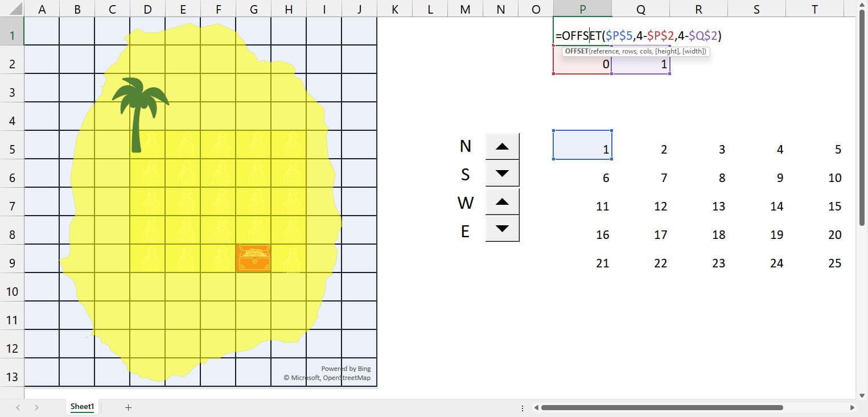Screen dimensions: 868x417
Task: Click the vertical scrollbar's down arrow
Action: [x=862, y=395]
